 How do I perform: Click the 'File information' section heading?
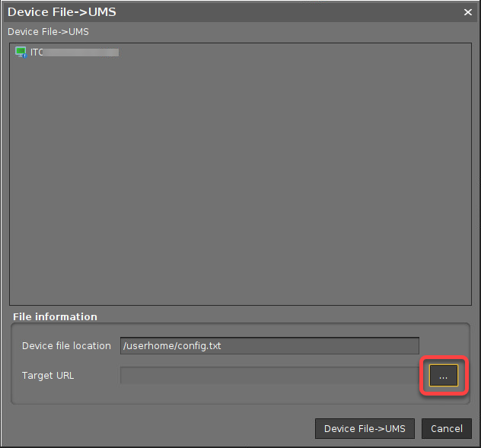[56, 316]
